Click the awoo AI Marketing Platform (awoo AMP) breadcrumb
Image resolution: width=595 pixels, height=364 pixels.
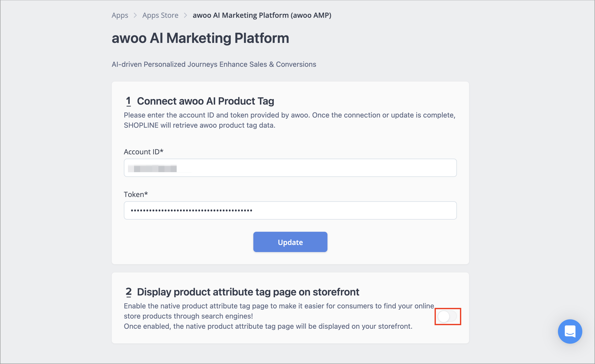pos(262,15)
